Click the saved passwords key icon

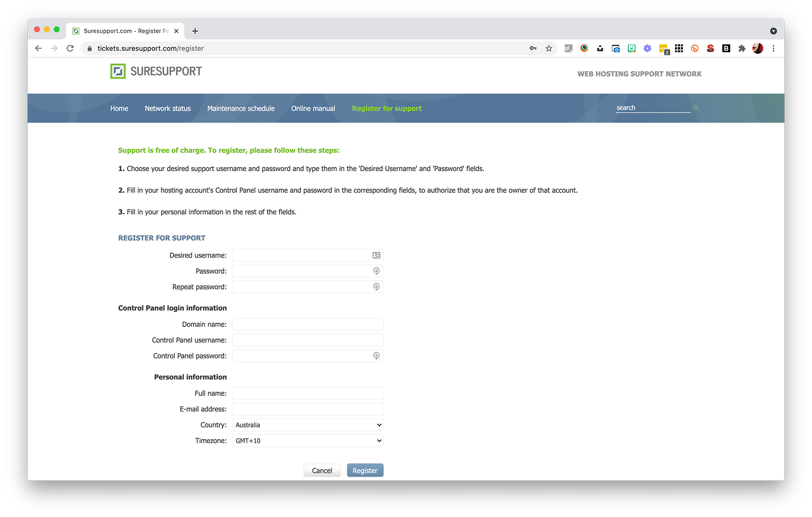533,48
